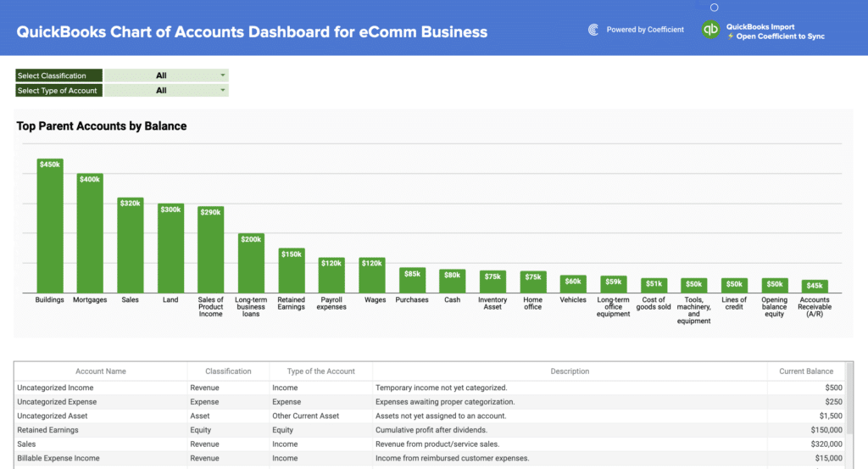Screen dimensions: 868x469
Task: Click the Powered by Coefficient link
Action: tap(645, 30)
